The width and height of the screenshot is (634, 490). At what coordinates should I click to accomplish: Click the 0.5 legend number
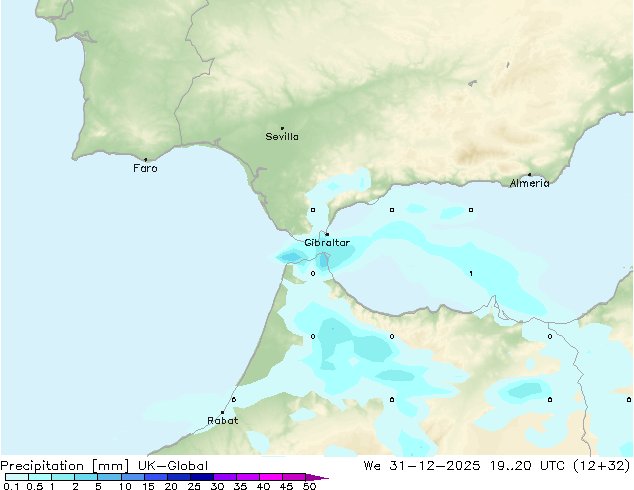(34, 486)
